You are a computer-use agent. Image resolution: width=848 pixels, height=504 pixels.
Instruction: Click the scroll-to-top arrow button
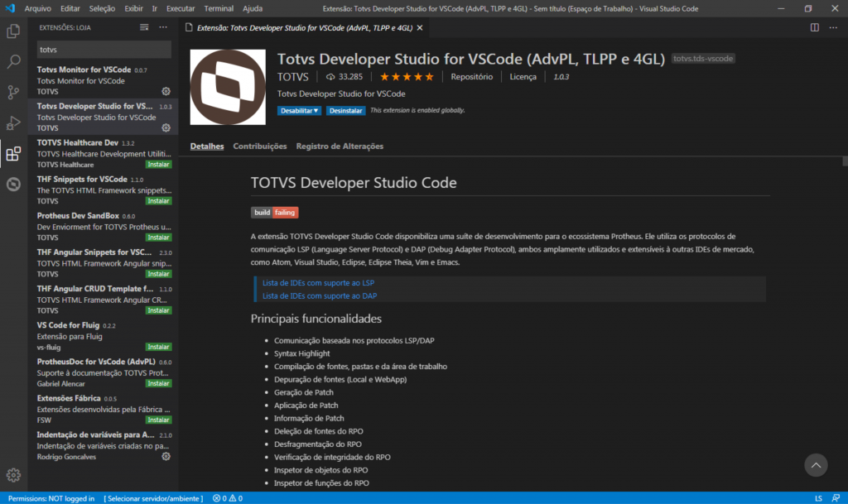[x=816, y=465]
